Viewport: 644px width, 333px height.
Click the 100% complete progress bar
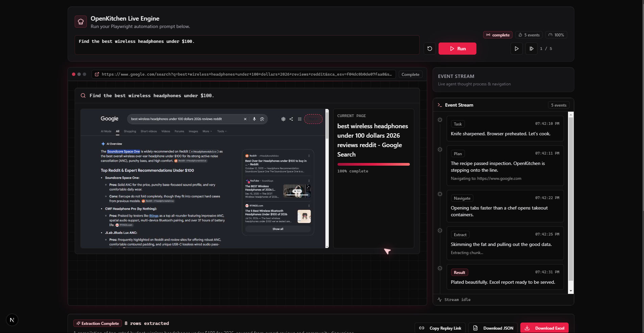click(x=373, y=164)
